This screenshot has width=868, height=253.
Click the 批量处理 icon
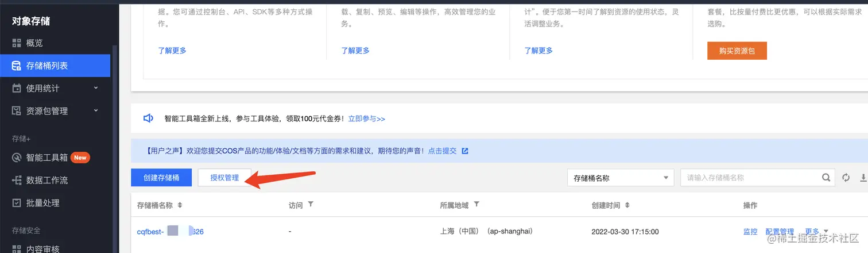[17, 203]
